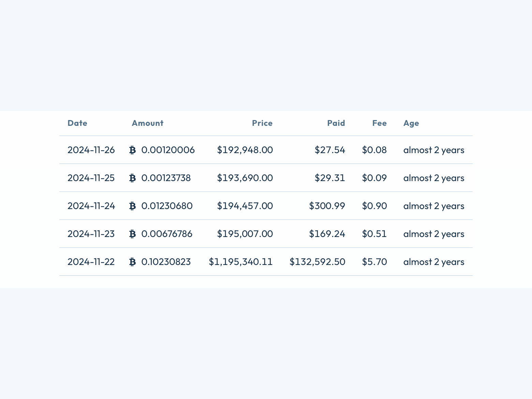Viewport: 532px width, 399px height.
Task: Click the age text in the 2024-11-24 row
Action: coord(434,206)
